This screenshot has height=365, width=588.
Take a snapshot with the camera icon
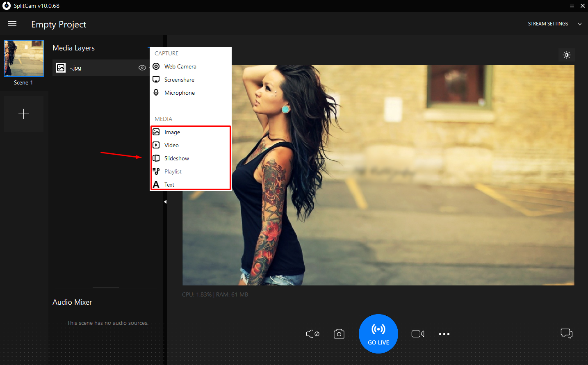point(339,333)
